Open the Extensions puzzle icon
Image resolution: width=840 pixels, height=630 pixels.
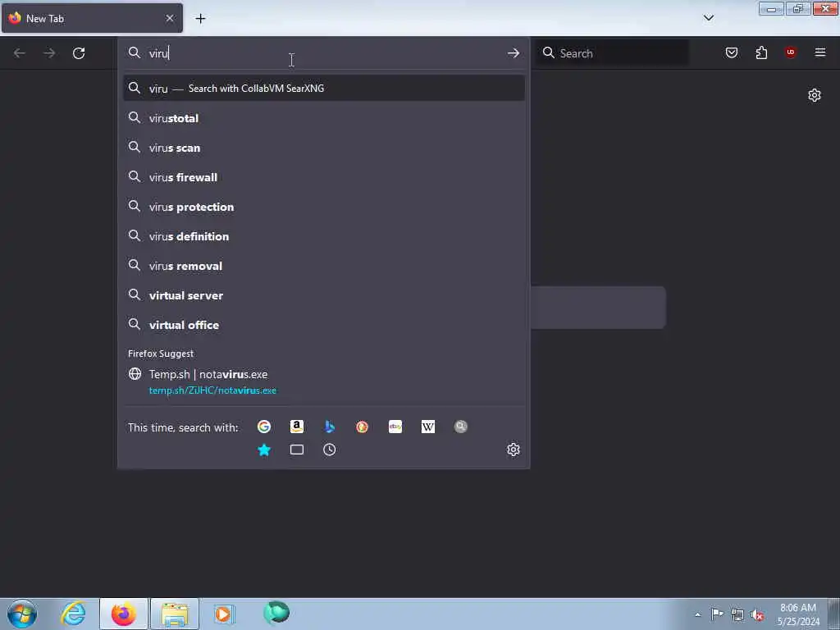(x=761, y=52)
